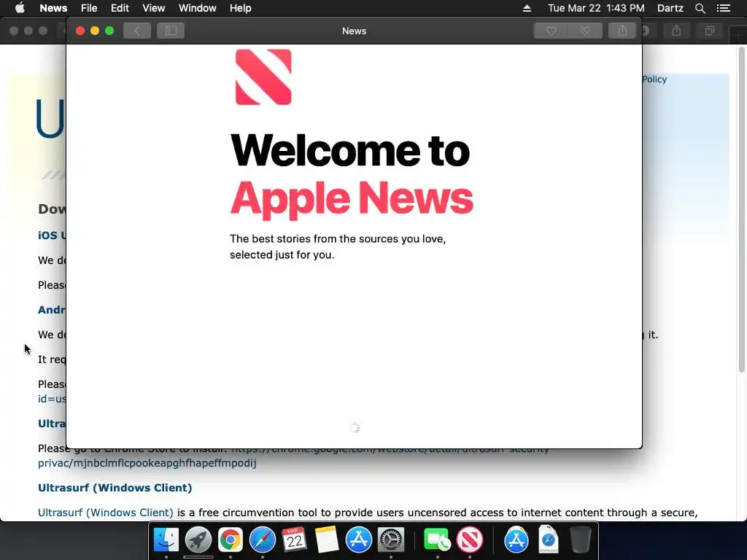This screenshot has width=747, height=560.
Task: Click the date and time in menu bar
Action: tap(596, 8)
